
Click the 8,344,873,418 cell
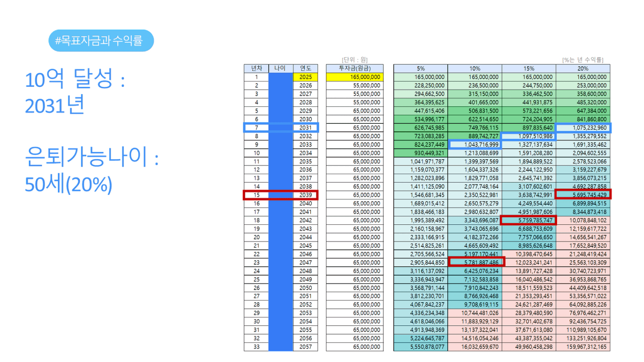(583, 212)
